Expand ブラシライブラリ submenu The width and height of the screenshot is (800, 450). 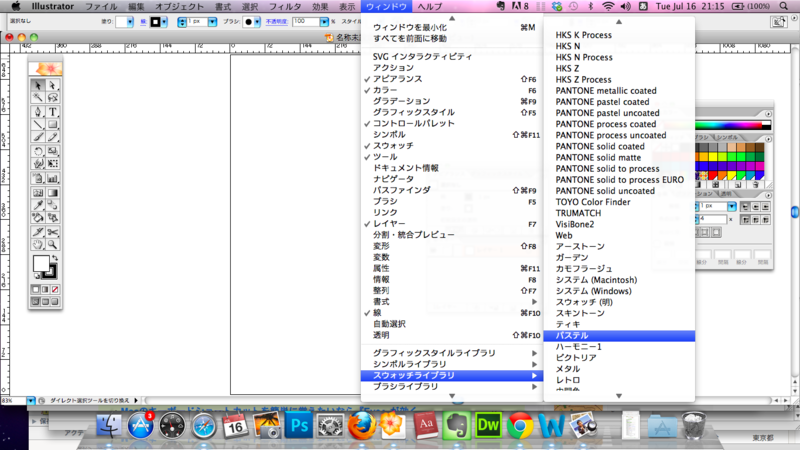tap(452, 387)
